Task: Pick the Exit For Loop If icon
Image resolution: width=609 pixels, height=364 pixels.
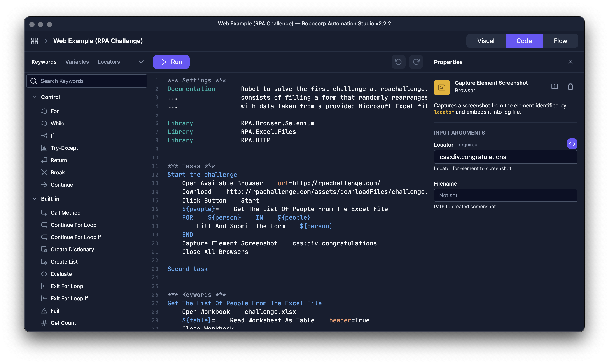Action: (44, 299)
